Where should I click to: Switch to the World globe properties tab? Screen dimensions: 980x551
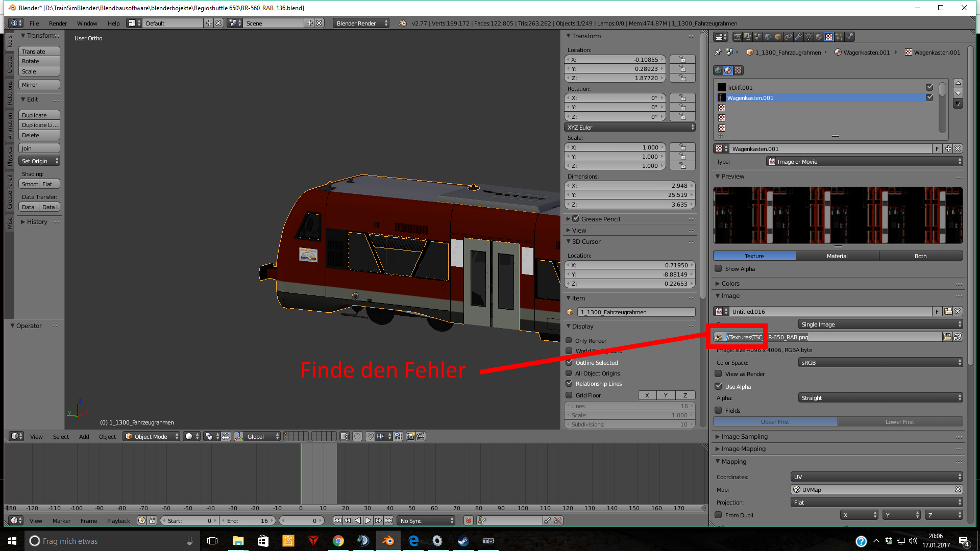pos(768,37)
